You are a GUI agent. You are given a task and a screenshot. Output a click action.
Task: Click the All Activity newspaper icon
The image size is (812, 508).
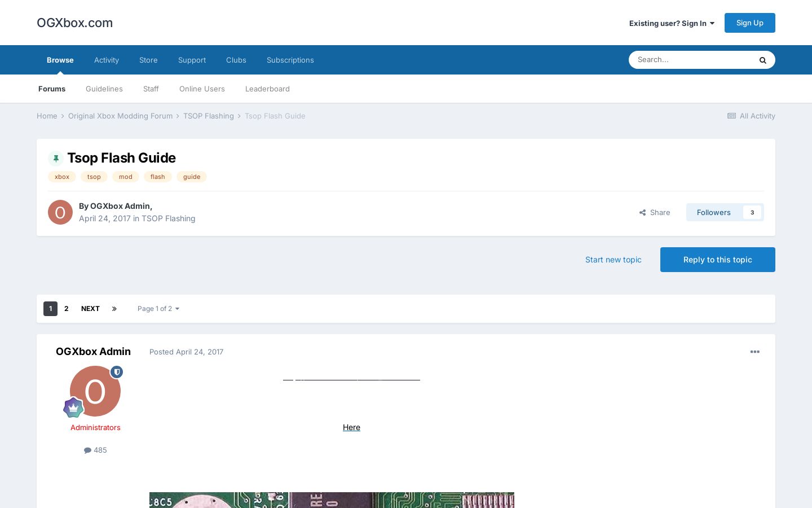[x=731, y=116]
